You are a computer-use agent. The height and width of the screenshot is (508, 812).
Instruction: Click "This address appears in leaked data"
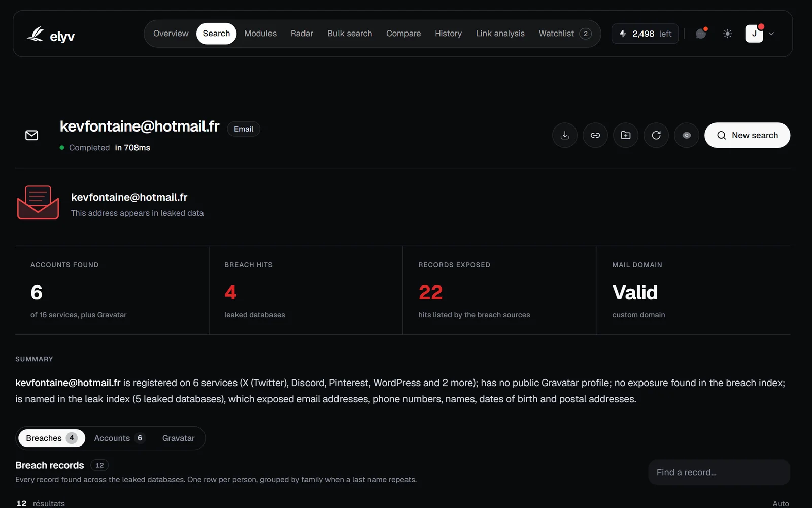[137, 213]
